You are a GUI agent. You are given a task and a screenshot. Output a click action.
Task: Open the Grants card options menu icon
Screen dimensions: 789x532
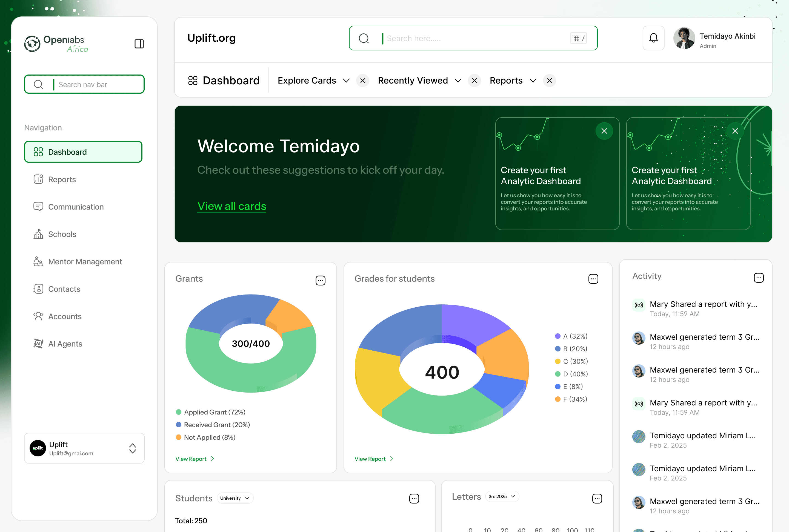click(x=320, y=280)
